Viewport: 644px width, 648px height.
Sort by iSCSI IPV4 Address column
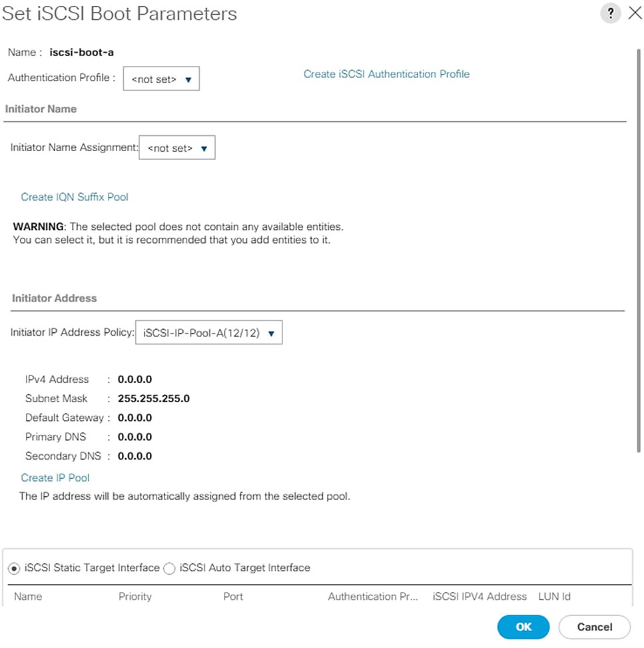pos(480,597)
